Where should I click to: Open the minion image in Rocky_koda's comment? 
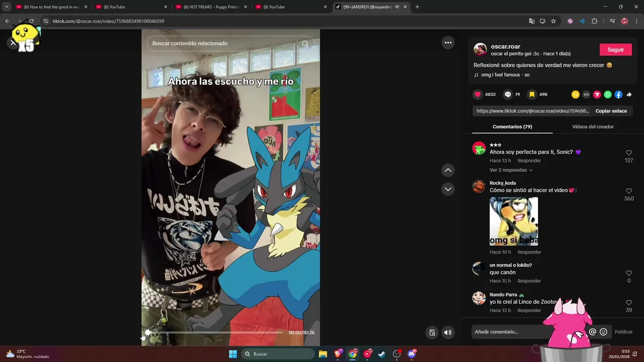pyautogui.click(x=514, y=221)
